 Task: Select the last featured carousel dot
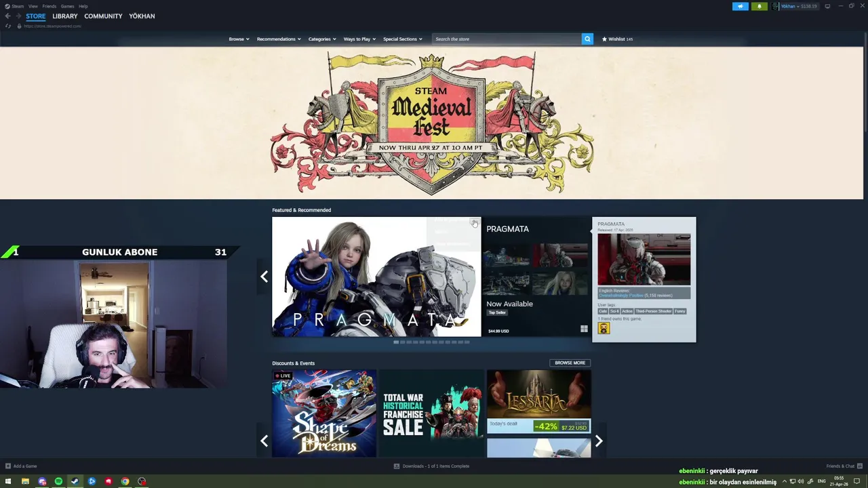[467, 342]
